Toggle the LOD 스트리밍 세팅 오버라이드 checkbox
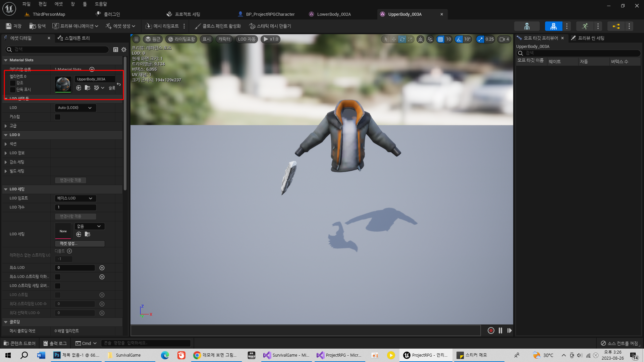 [58, 286]
